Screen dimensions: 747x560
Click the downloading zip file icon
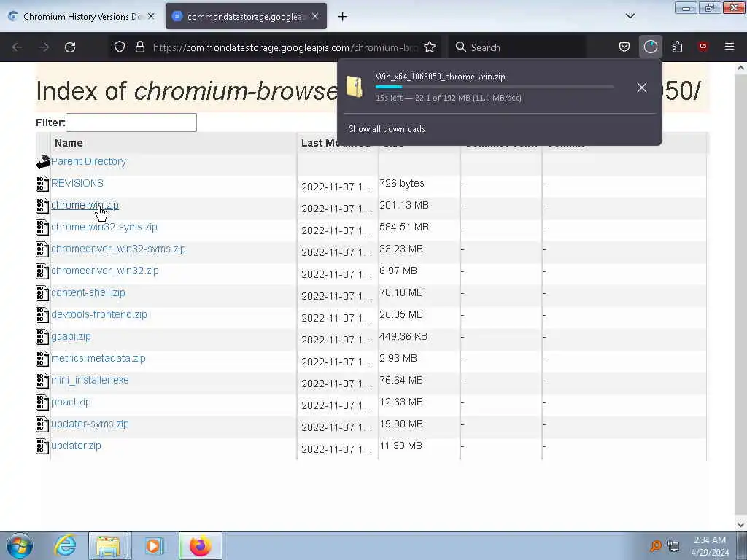coord(355,87)
